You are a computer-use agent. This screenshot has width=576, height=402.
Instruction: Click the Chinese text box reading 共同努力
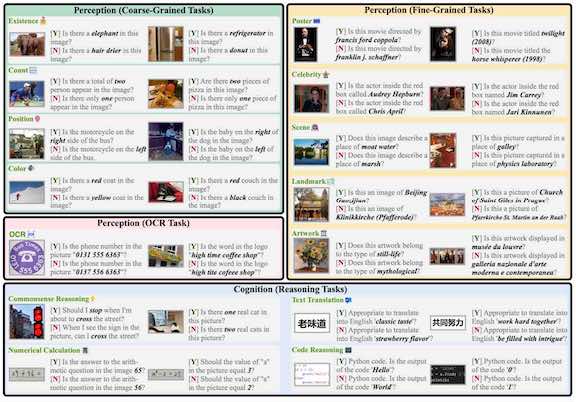447,323
